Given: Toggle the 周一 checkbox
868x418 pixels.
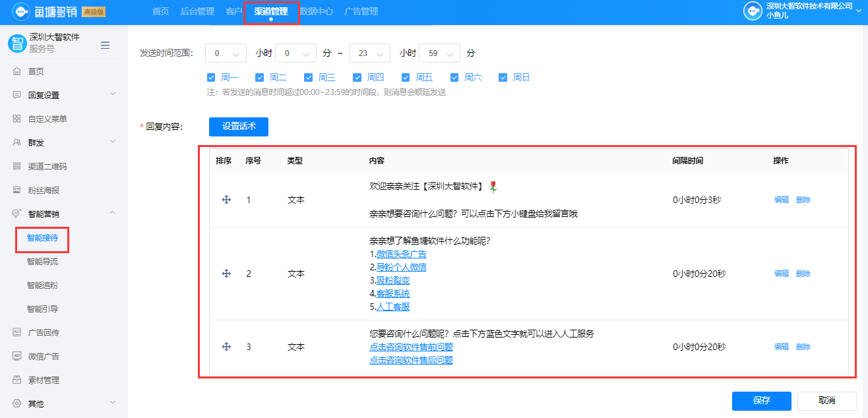Looking at the screenshot, I should click(211, 77).
